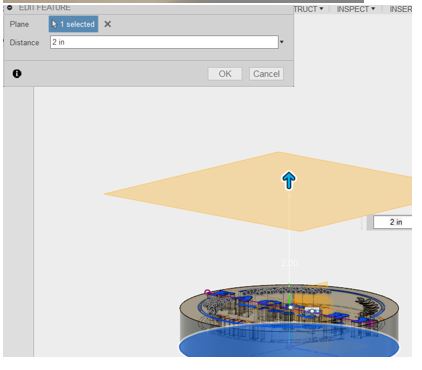The height and width of the screenshot is (370, 422).
Task: Click the blue offset arrow manipulator
Action: (x=289, y=181)
